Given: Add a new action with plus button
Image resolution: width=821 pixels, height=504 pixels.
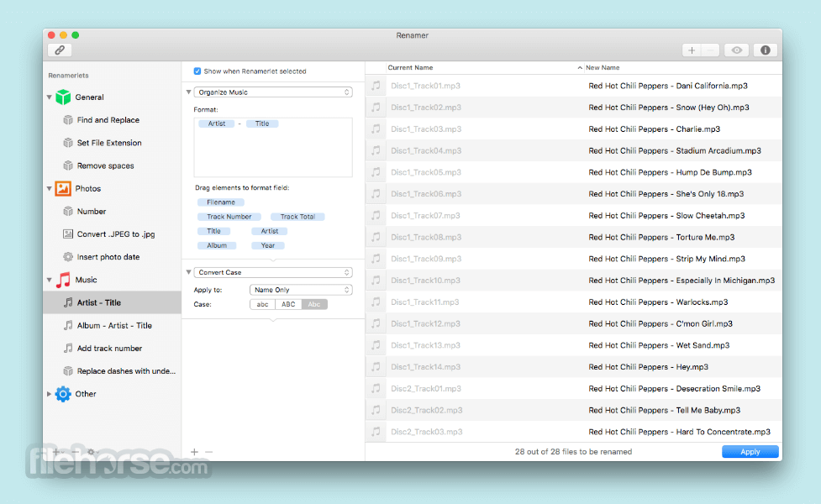Looking at the screenshot, I should [194, 452].
